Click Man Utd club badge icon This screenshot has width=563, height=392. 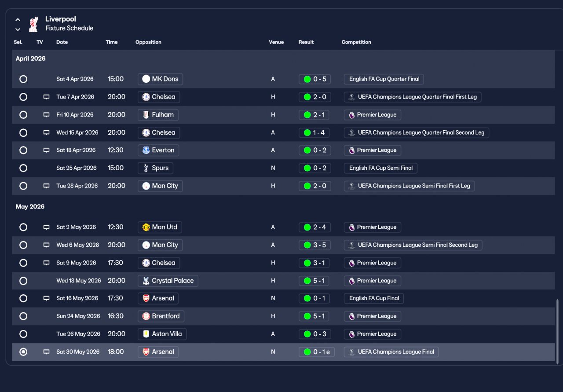click(x=146, y=227)
